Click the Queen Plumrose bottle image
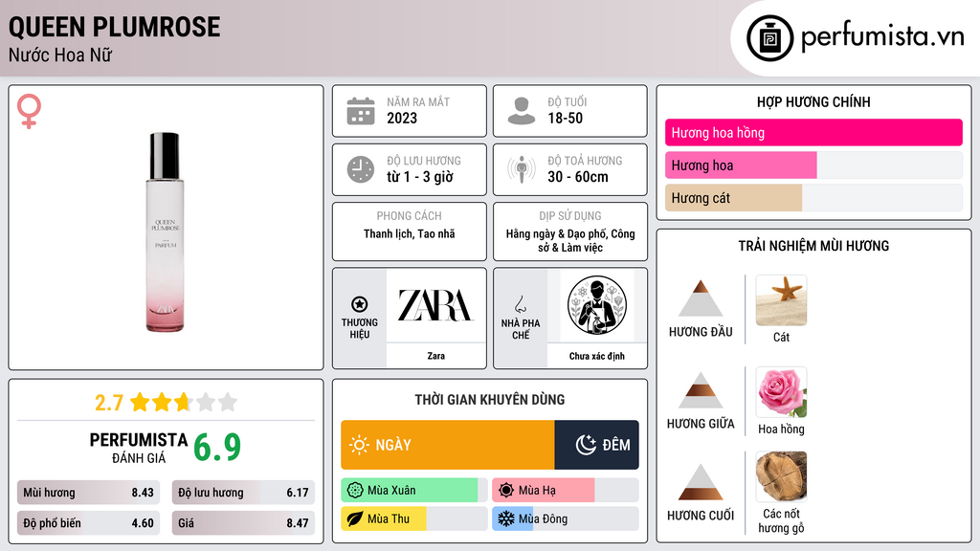Screen dimensions: 980x551 165,231
